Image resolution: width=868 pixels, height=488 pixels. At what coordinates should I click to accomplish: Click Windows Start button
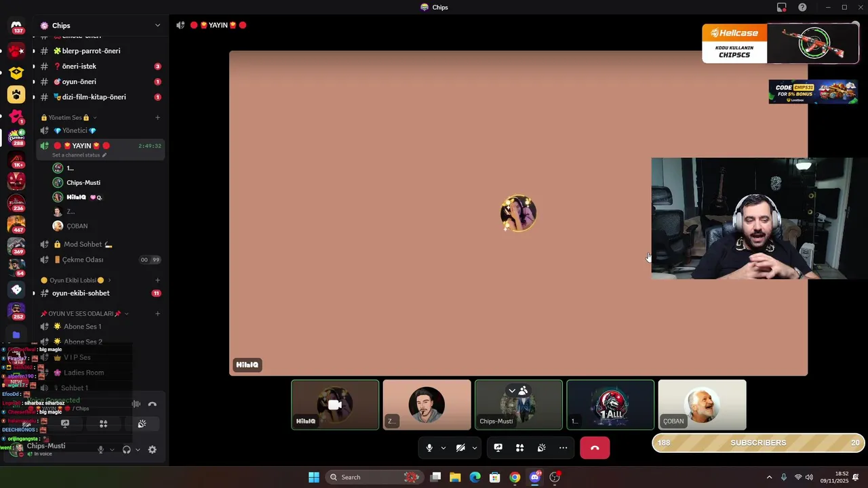[x=314, y=477]
